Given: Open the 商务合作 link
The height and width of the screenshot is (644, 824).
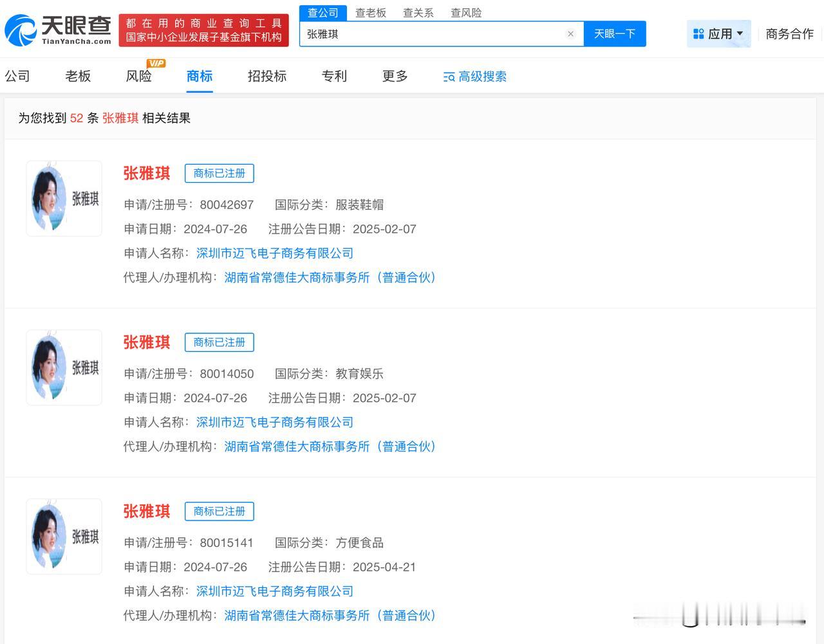Looking at the screenshot, I should click(790, 34).
